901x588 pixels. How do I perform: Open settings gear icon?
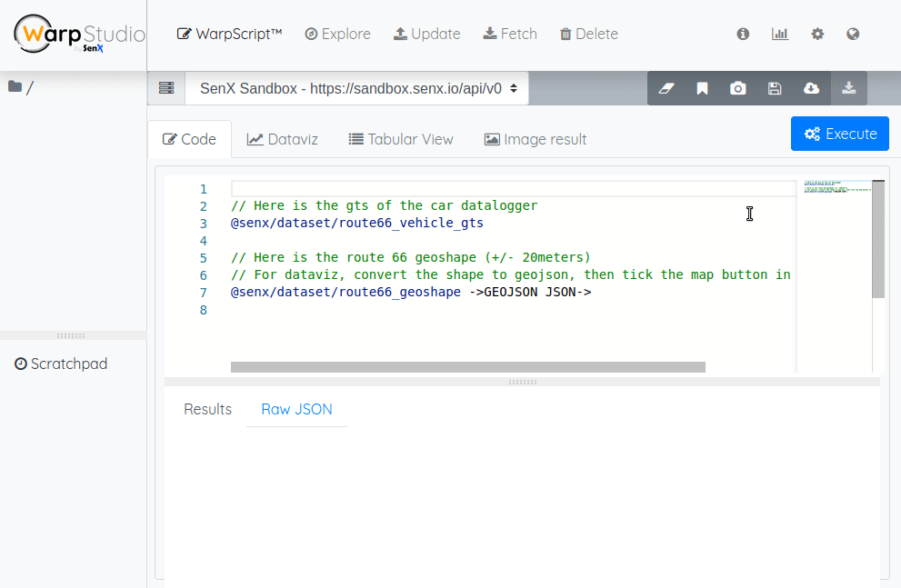coord(817,34)
